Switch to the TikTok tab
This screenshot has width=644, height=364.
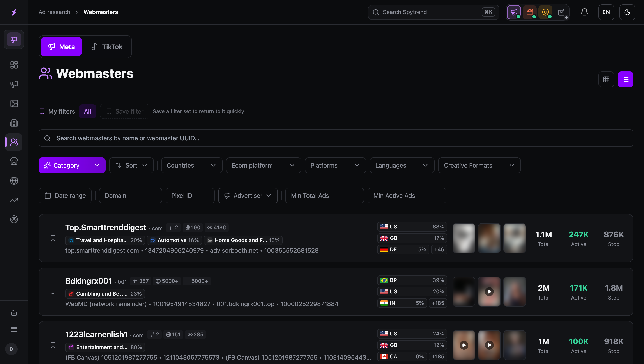coord(107,46)
